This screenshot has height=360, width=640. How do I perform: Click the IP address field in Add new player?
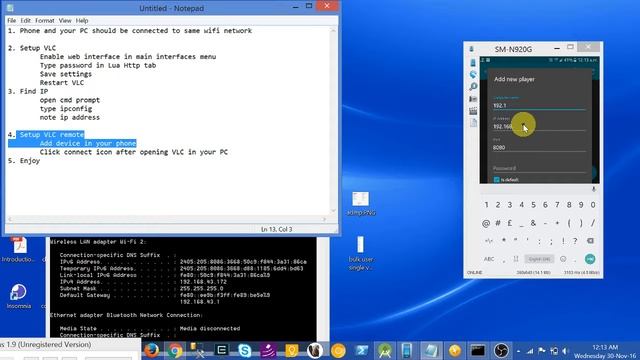[539, 126]
